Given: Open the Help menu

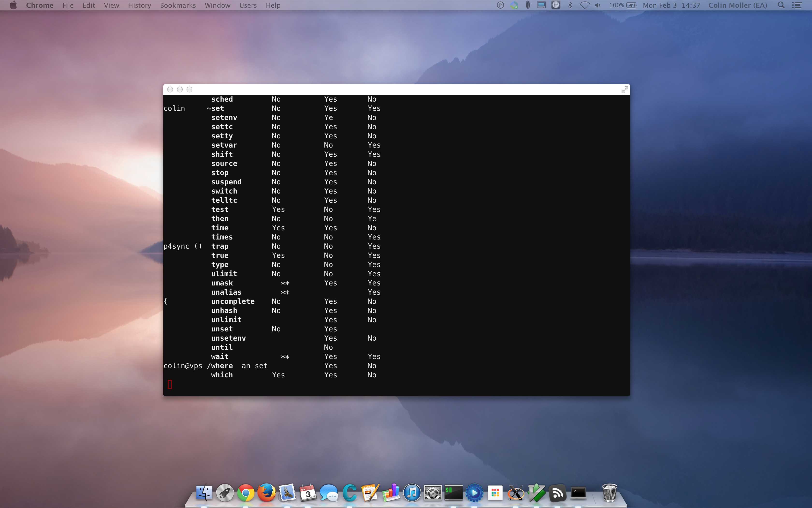Looking at the screenshot, I should point(273,5).
